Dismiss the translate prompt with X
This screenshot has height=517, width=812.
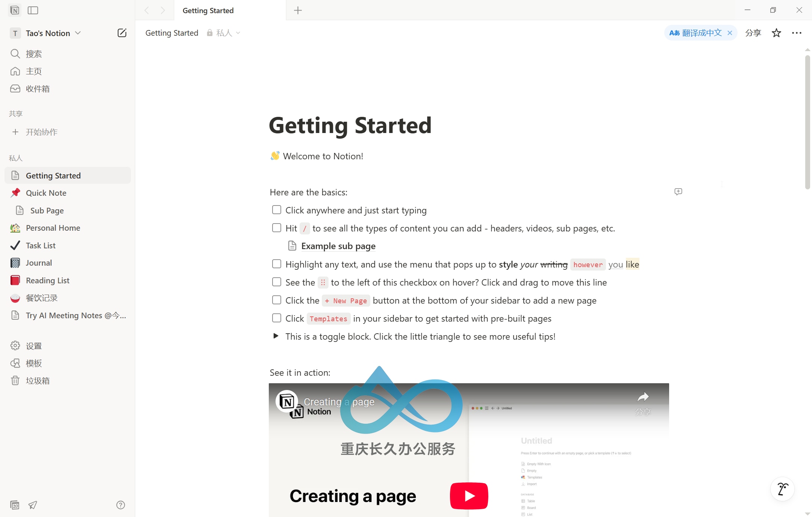click(730, 33)
